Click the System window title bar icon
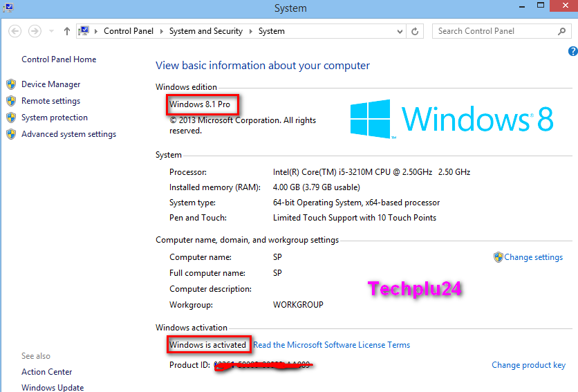The width and height of the screenshot is (578, 392). click(8, 8)
